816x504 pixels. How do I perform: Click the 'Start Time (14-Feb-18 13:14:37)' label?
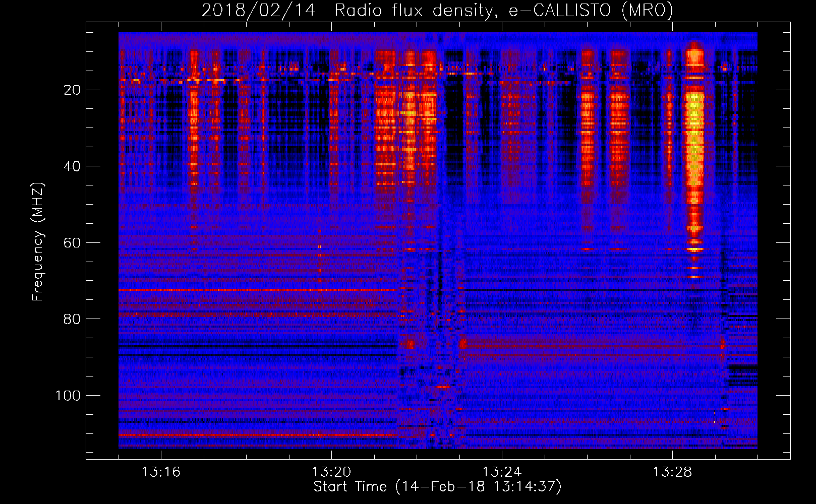(x=437, y=487)
